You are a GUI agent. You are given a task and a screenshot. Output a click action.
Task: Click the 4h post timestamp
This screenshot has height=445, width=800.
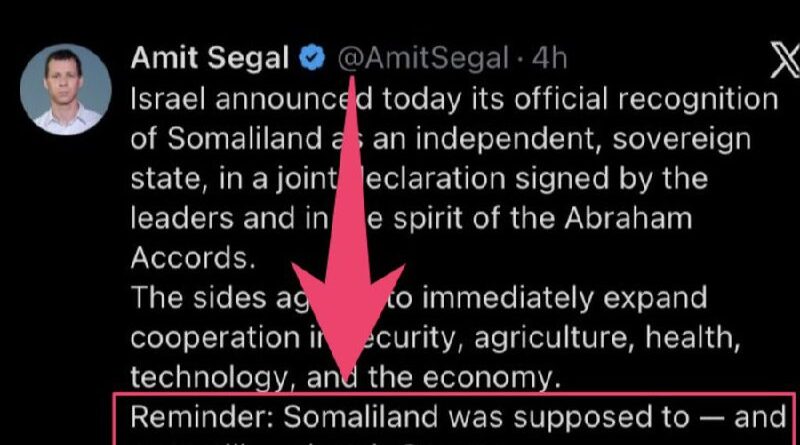548,60
